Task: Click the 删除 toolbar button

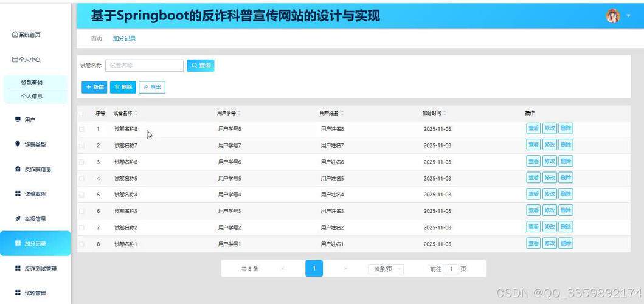Action: point(123,87)
